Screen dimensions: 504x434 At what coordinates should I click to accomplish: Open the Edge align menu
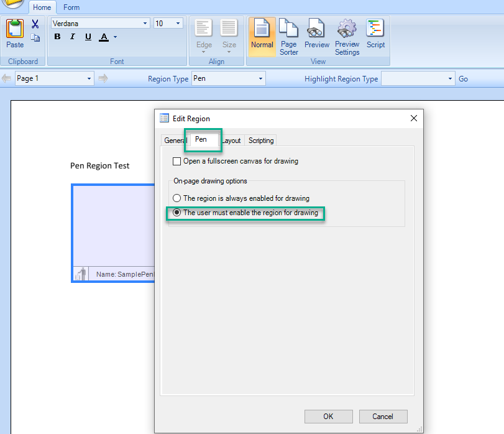coord(204,36)
